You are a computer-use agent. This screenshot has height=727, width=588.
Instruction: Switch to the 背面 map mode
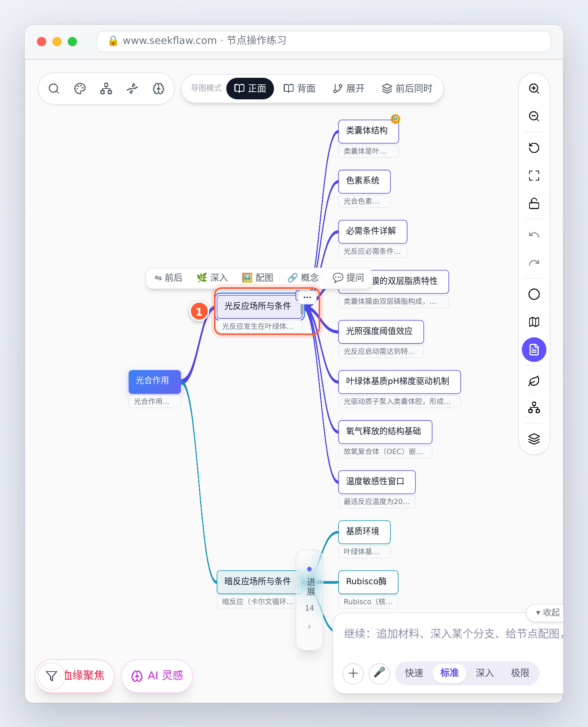click(299, 89)
